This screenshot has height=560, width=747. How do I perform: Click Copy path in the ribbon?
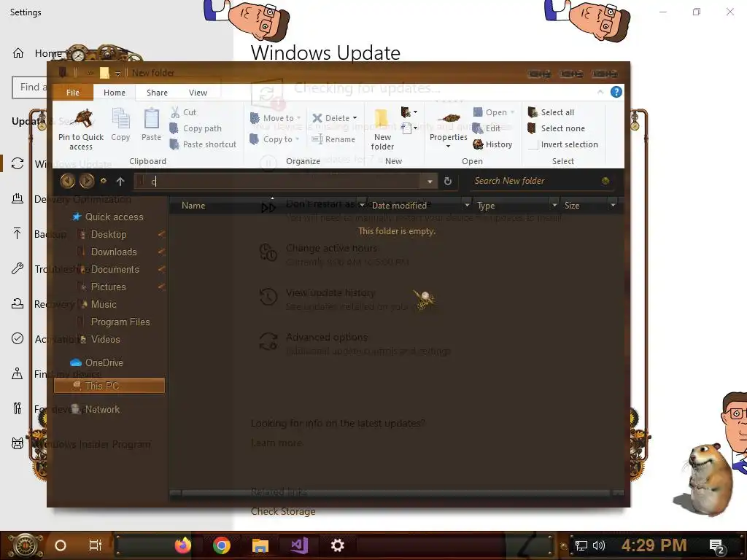[196, 128]
